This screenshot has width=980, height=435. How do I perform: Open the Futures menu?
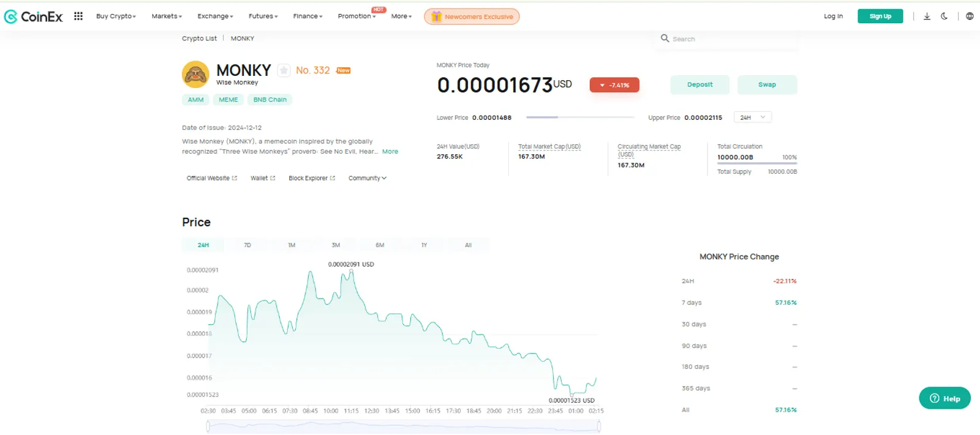pyautogui.click(x=263, y=16)
